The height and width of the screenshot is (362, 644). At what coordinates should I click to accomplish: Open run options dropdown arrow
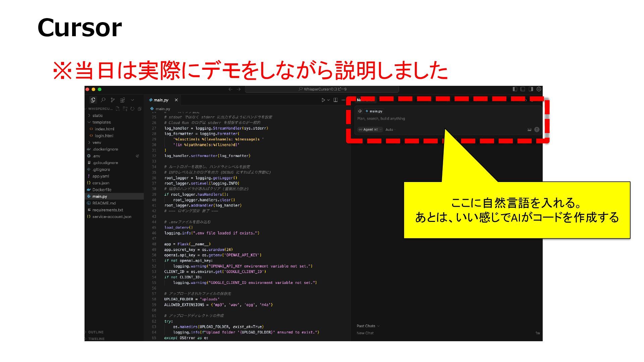(x=328, y=100)
